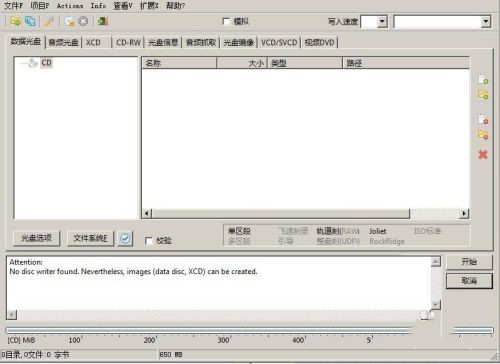
Task: Click the disc with warning toolbar icon
Action: (70, 22)
